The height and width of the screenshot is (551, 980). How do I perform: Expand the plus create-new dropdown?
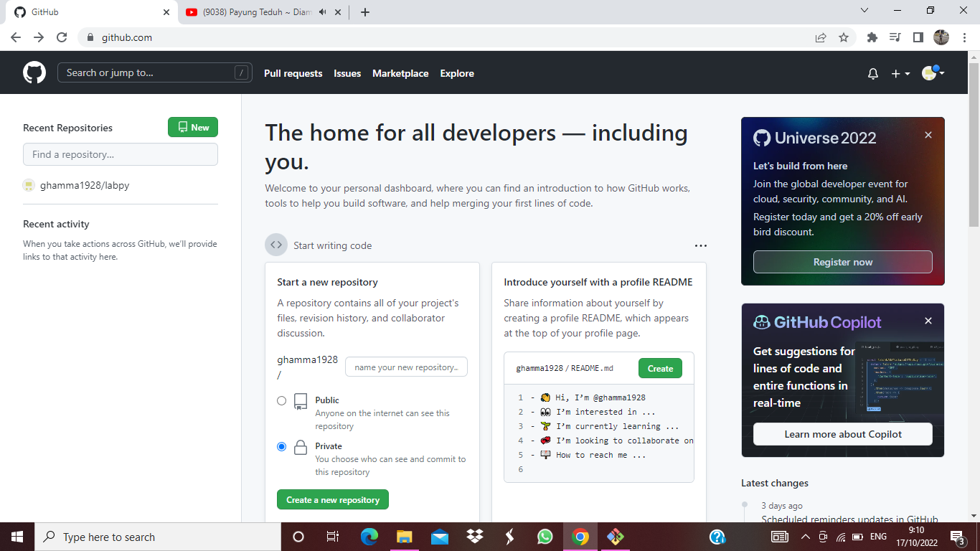coord(900,73)
